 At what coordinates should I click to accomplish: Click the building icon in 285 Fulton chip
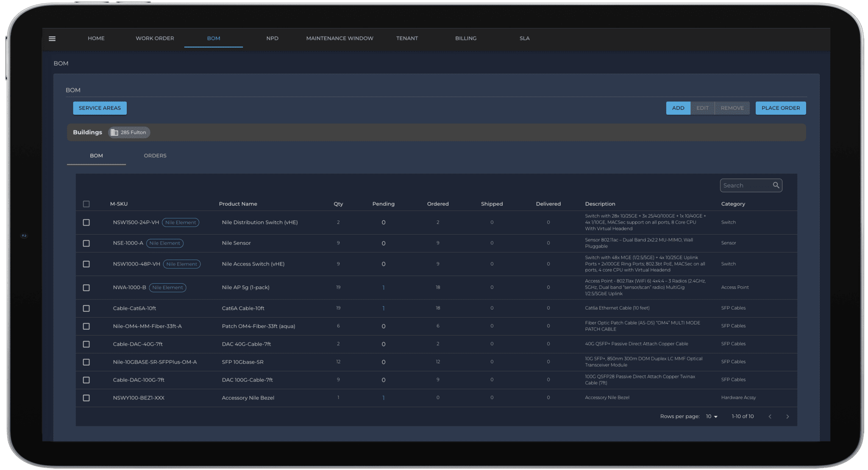(x=114, y=132)
